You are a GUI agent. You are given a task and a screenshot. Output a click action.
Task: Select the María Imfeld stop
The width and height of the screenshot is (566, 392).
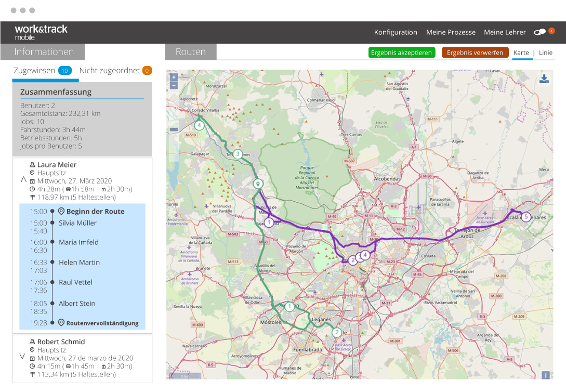coord(78,242)
